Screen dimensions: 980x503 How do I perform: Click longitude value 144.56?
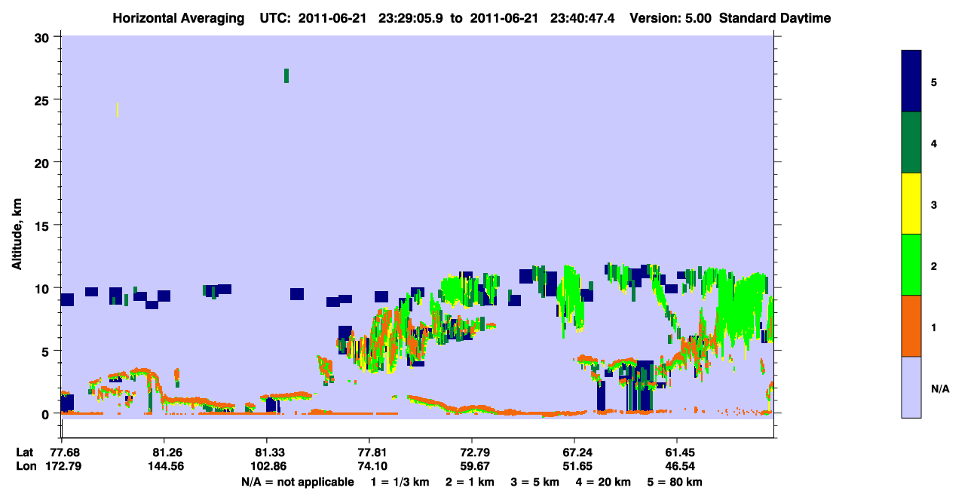point(164,466)
